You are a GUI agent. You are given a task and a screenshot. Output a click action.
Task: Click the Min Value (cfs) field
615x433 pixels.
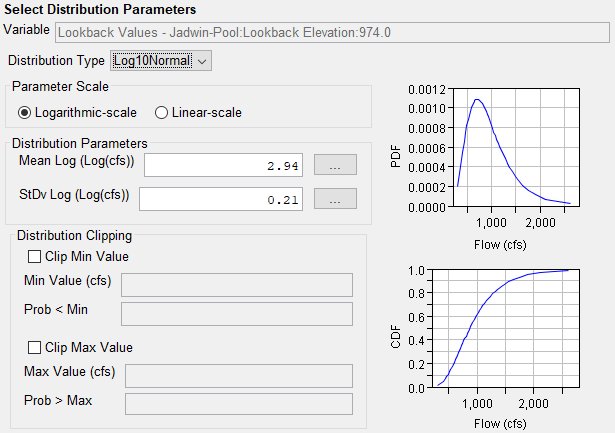pos(236,285)
